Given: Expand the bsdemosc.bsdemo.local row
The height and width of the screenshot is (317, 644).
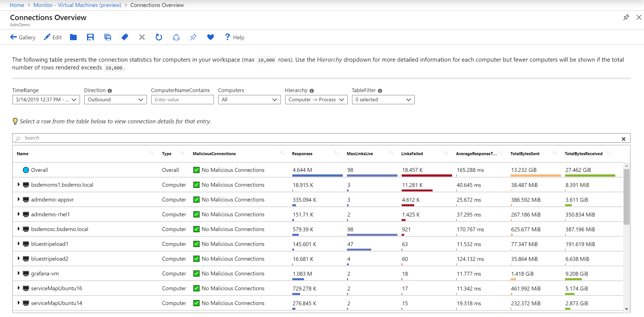Looking at the screenshot, I should pos(18,229).
